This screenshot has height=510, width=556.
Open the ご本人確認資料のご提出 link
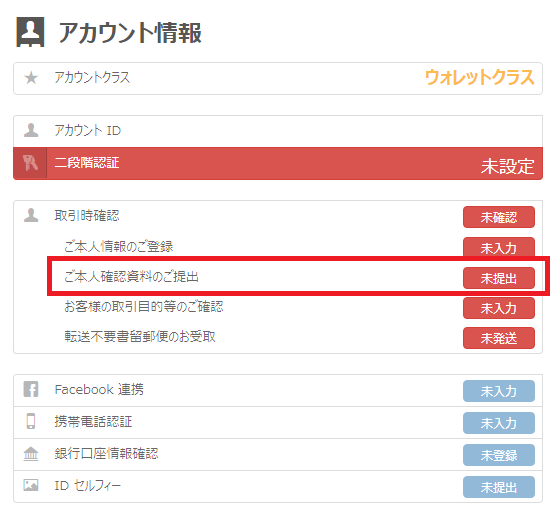131,277
